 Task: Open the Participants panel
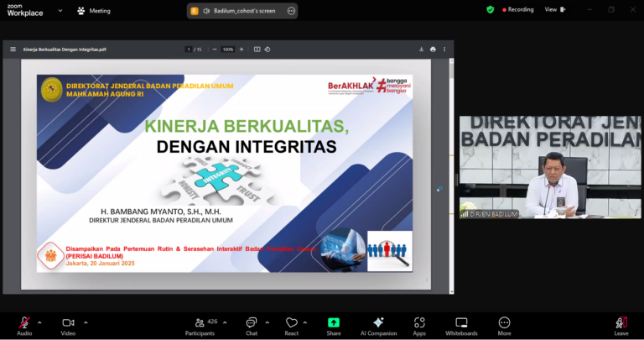point(200,324)
